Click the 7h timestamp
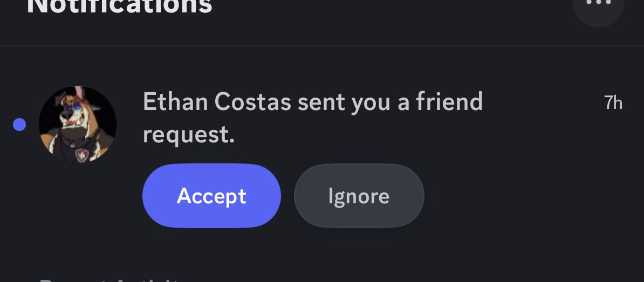 tap(613, 102)
